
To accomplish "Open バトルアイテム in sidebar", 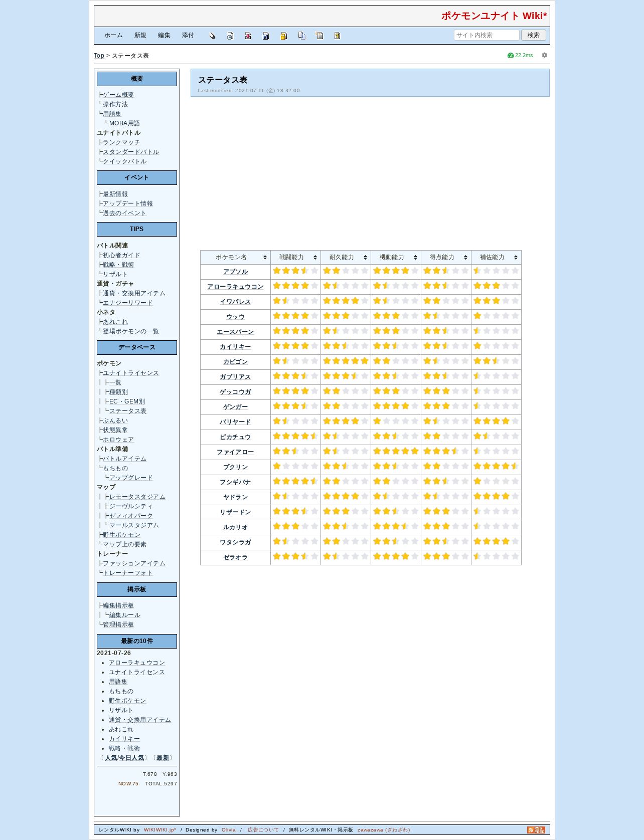I will pyautogui.click(x=125, y=459).
